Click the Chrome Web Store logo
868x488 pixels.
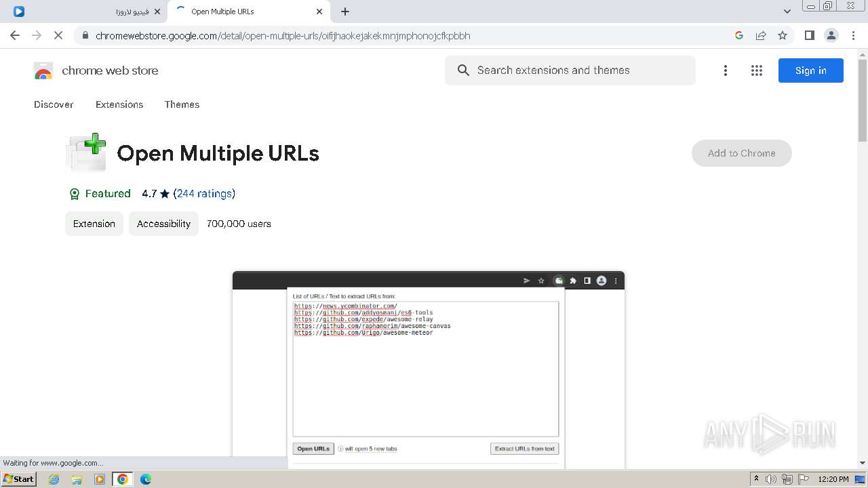43,70
